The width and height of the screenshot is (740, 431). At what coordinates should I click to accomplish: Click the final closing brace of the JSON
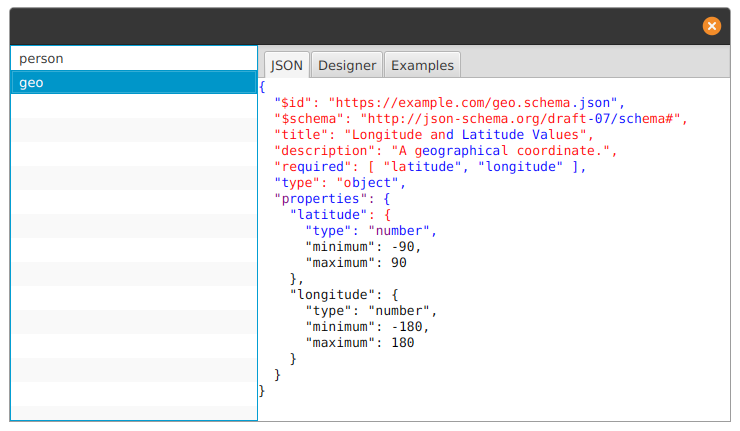pos(262,391)
